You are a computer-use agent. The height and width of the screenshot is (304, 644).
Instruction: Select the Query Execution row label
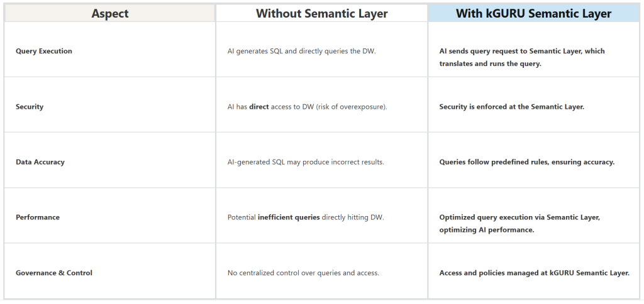coord(44,51)
